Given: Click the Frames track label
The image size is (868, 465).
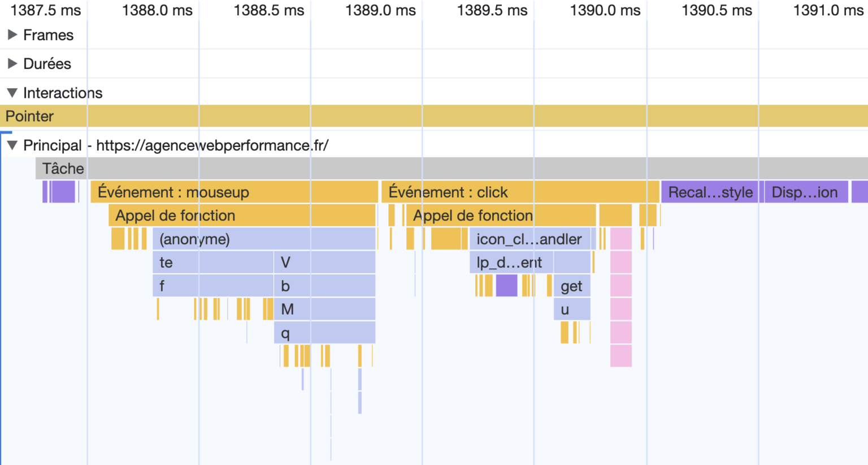Looking at the screenshot, I should pos(49,35).
